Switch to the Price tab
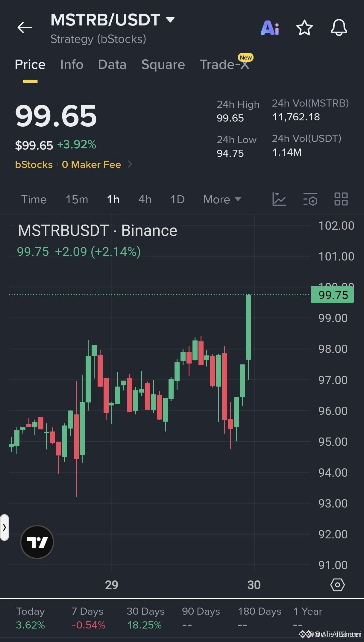 point(30,64)
